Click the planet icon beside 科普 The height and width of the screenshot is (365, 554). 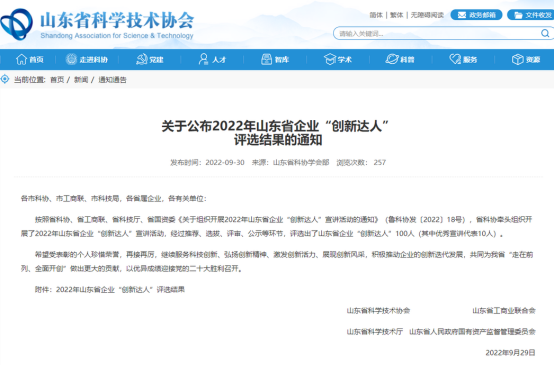point(392,59)
